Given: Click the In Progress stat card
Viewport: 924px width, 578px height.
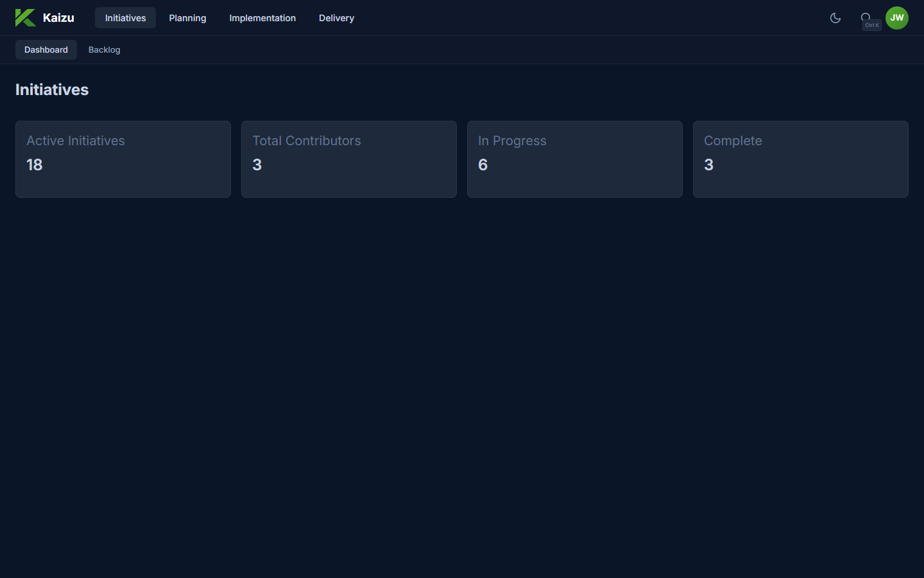Looking at the screenshot, I should [x=574, y=159].
